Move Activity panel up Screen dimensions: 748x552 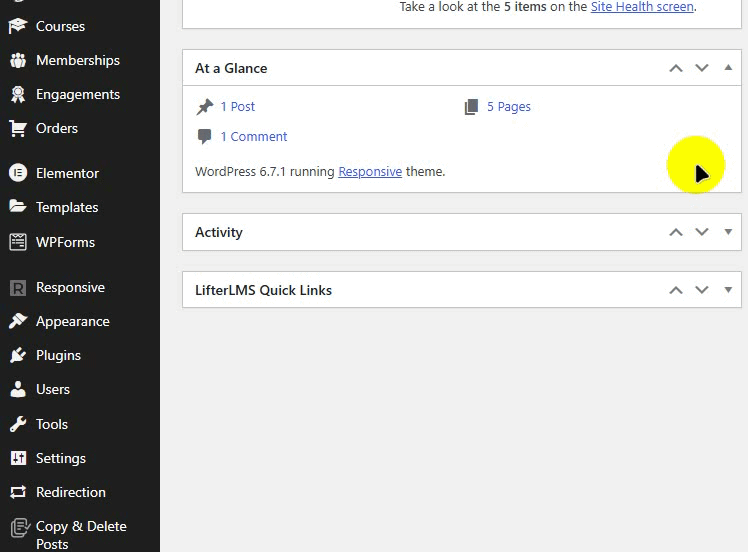676,232
